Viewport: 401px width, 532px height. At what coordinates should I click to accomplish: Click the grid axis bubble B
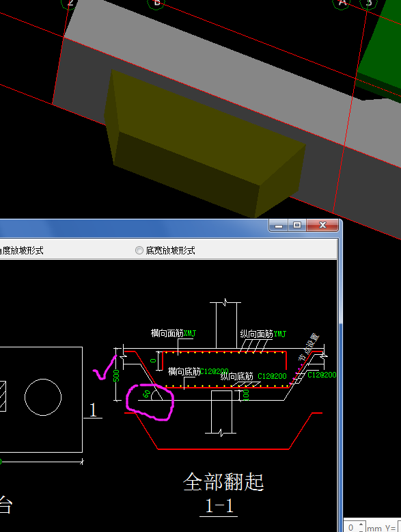click(x=156, y=3)
